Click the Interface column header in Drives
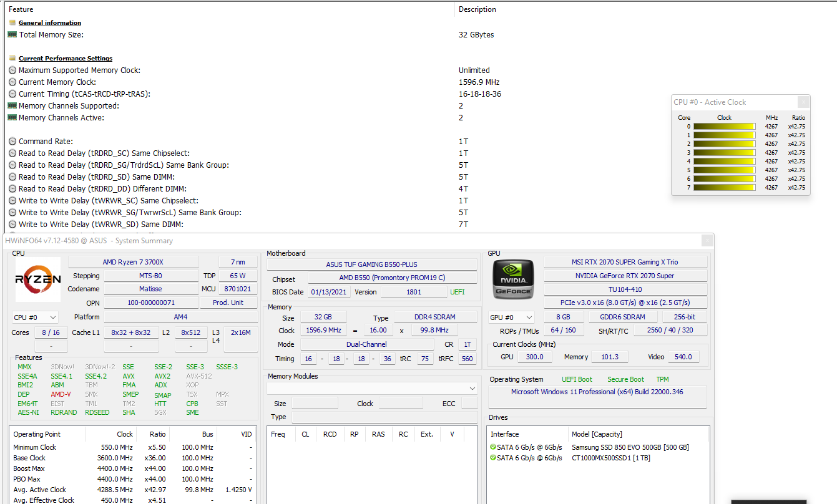The height and width of the screenshot is (504, 837). (x=505, y=434)
